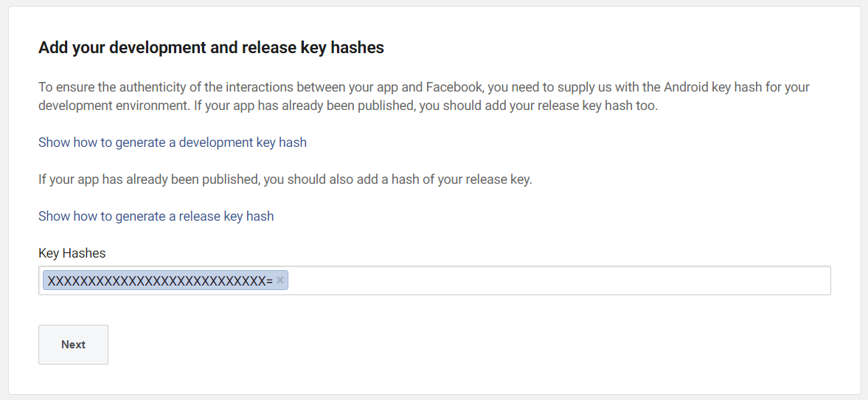Viewport: 868px width, 400px height.
Task: Click the Key Hashes field label
Action: pos(72,253)
